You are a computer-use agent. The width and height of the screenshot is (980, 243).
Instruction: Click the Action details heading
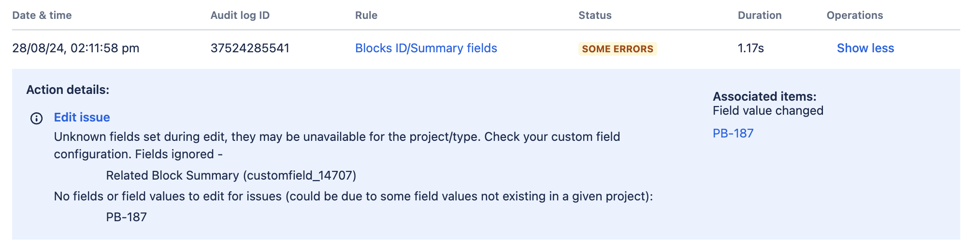point(68,90)
